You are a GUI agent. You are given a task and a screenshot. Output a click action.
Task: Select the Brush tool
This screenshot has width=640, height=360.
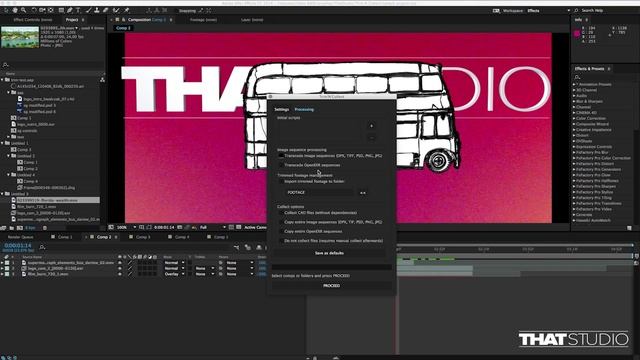[x=88, y=10]
